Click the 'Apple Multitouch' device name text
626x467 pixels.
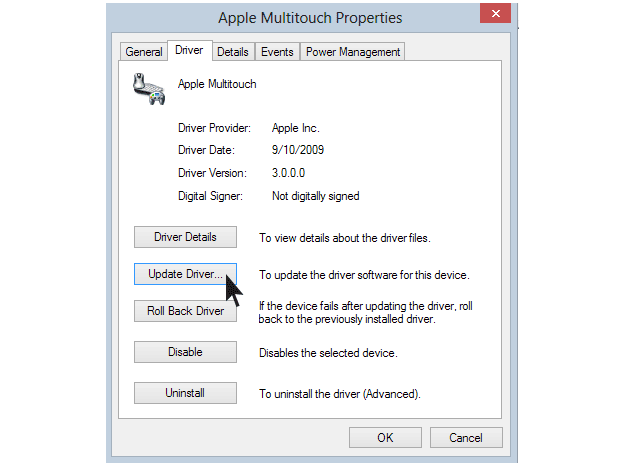point(217,84)
